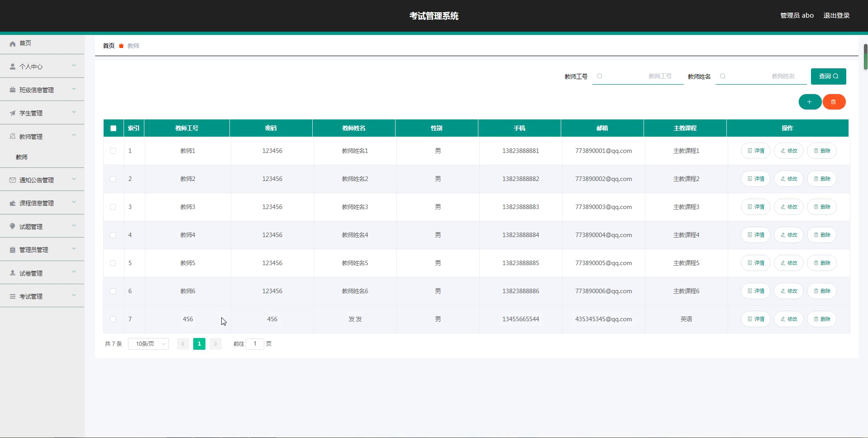Click the green plus add-teacher button
The width and height of the screenshot is (868, 438).
click(x=810, y=102)
